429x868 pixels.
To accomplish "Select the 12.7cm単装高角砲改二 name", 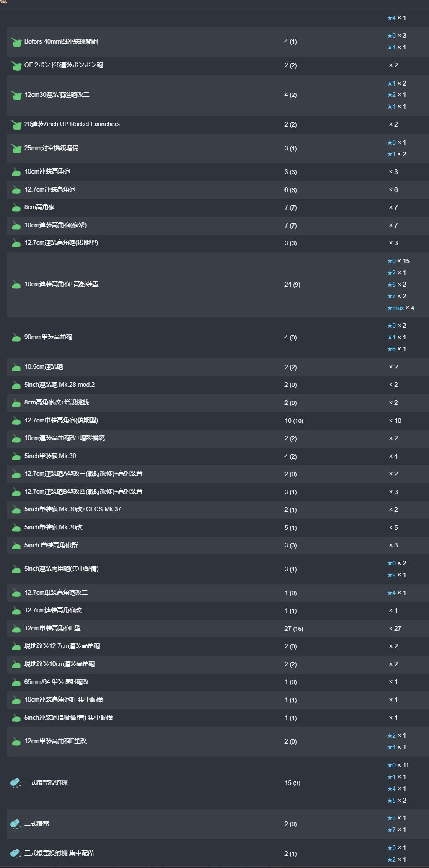I will pos(56,593).
